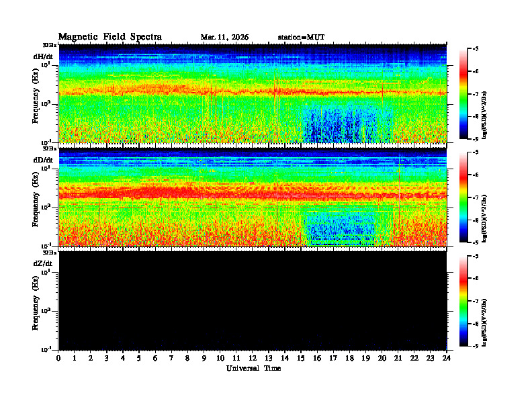Select the date "Mar. 11, 2026"
This screenshot has height=411, width=532.
pos(224,38)
